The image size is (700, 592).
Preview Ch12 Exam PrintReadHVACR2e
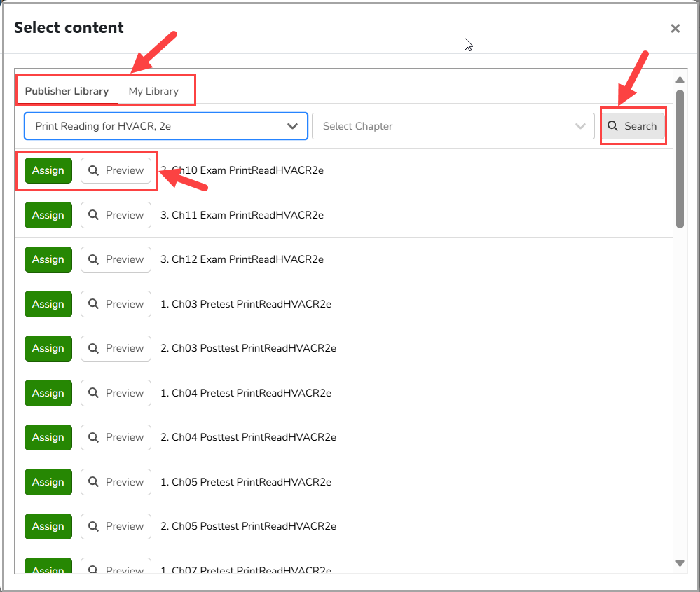tap(116, 259)
